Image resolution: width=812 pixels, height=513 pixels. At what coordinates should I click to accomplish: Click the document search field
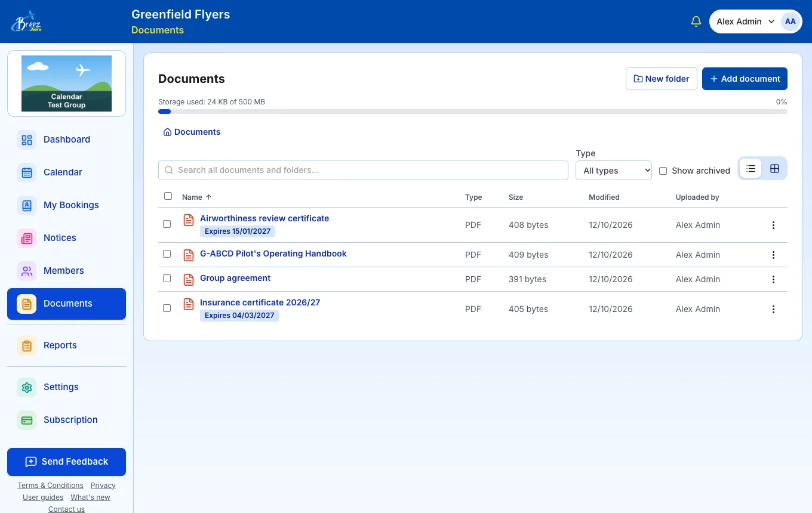[363, 170]
